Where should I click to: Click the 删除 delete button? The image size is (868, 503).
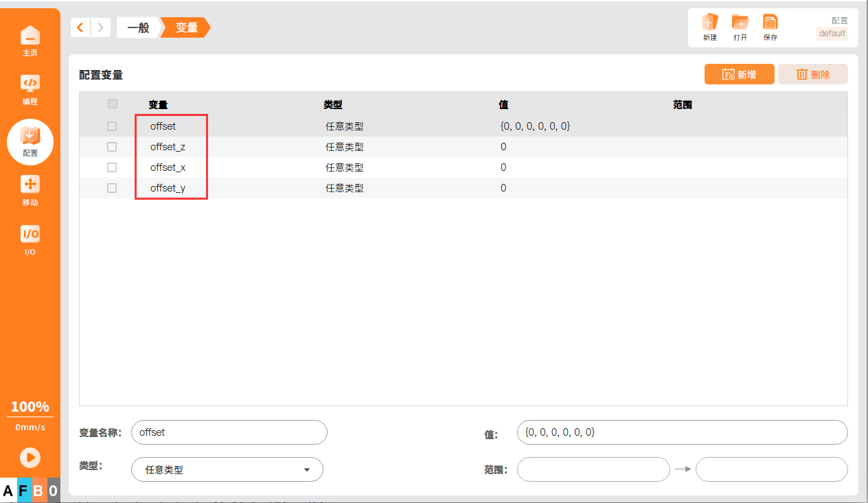tap(812, 74)
